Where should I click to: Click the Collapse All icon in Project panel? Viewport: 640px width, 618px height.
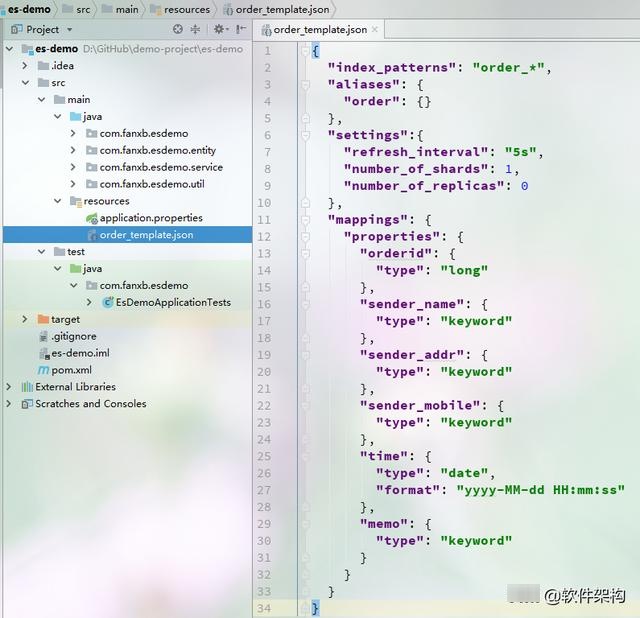tap(196, 29)
